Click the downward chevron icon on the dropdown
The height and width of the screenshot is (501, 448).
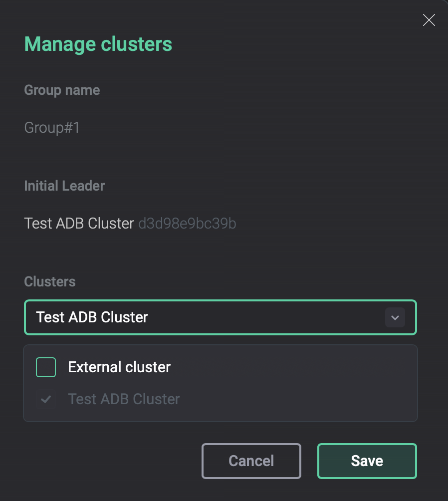(395, 317)
